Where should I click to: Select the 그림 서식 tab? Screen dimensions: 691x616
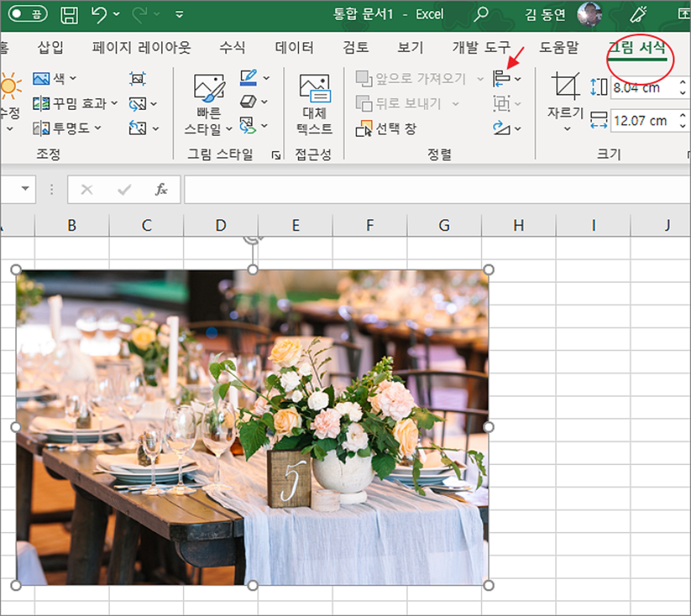pyautogui.click(x=637, y=48)
